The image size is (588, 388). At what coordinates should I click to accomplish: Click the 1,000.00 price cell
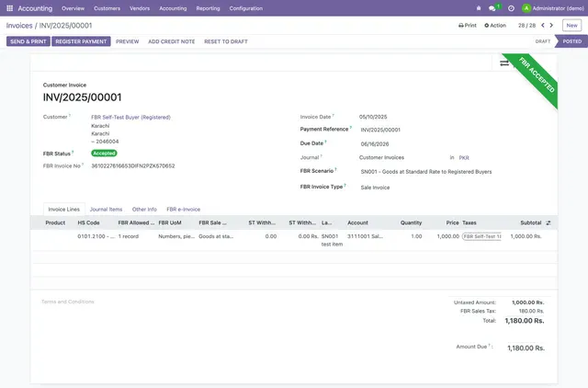pos(448,236)
